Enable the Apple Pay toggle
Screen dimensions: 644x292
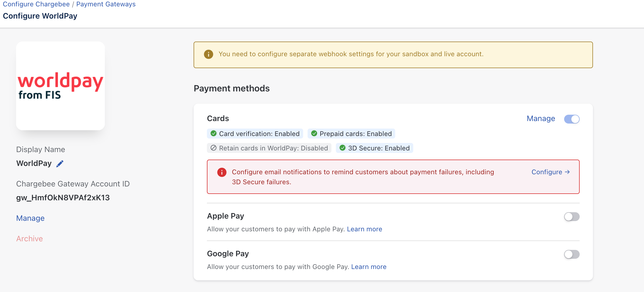(x=572, y=217)
